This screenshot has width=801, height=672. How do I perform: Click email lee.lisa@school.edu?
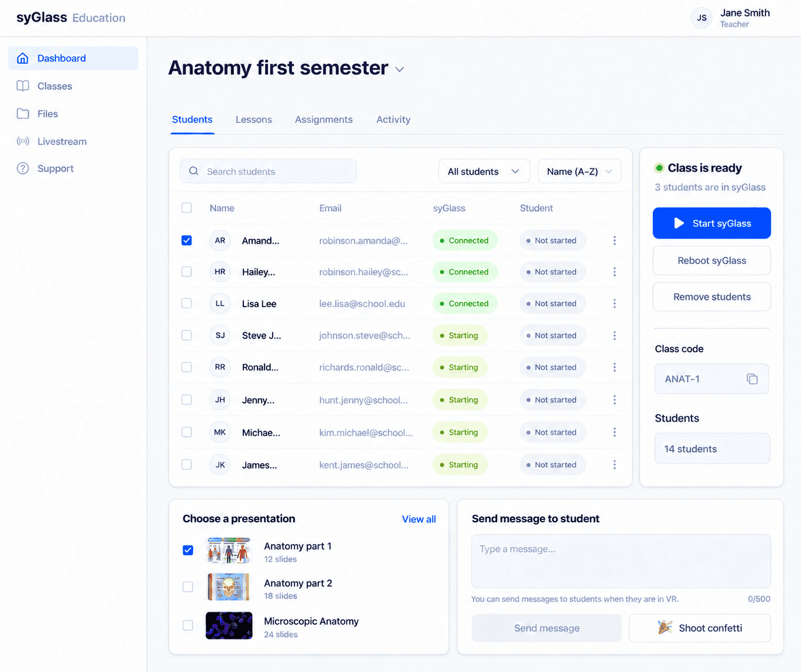click(x=362, y=304)
